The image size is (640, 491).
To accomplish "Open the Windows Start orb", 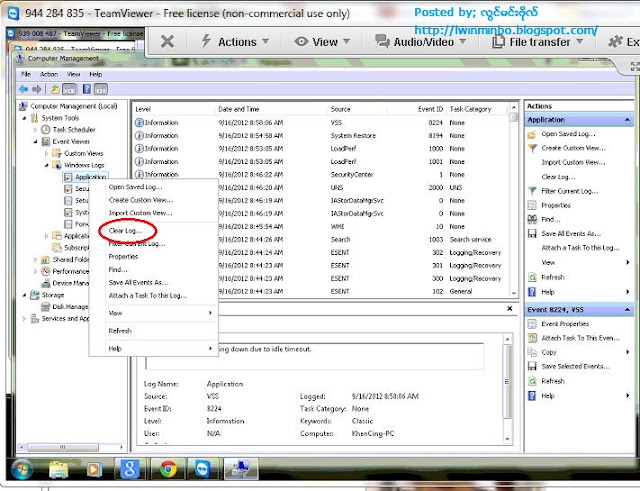I will pyautogui.click(x=22, y=469).
